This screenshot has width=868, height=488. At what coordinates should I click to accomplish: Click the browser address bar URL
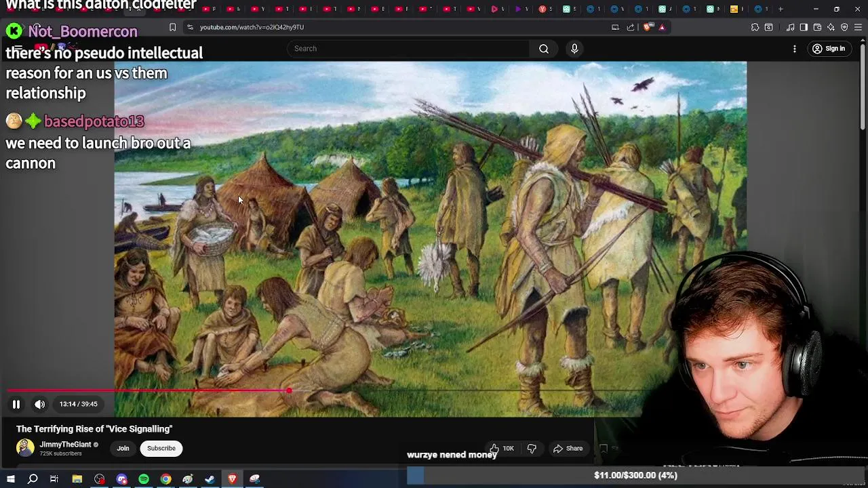tap(252, 27)
